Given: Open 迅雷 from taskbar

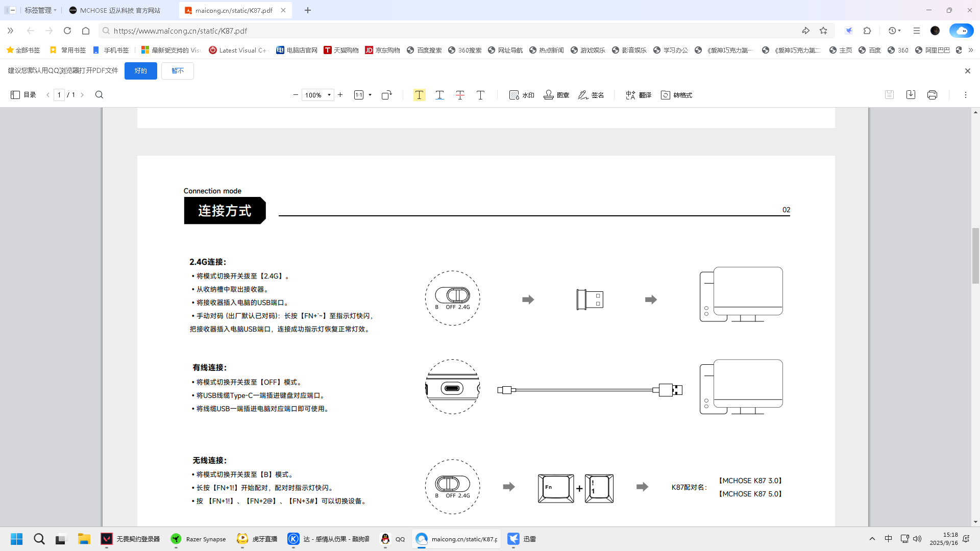Looking at the screenshot, I should pos(522,539).
